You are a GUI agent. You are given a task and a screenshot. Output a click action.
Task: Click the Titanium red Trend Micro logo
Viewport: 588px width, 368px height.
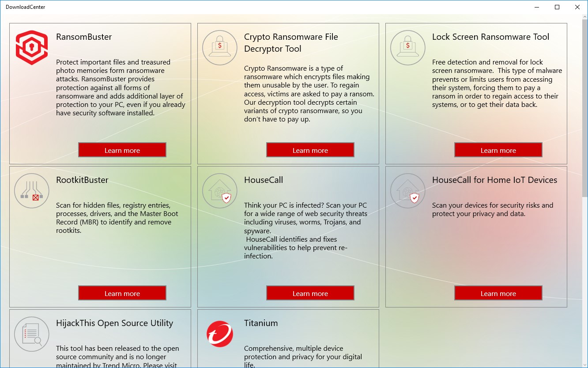point(220,334)
